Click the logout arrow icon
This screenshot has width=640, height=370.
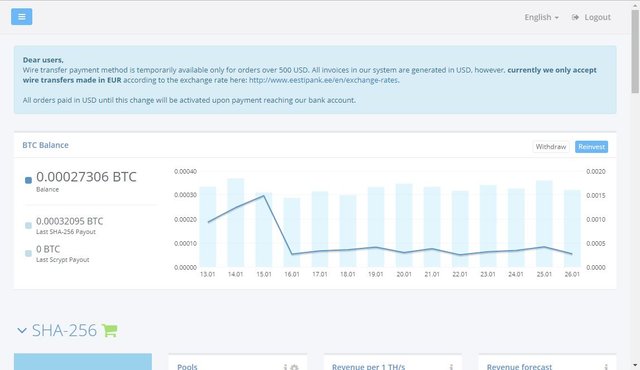[x=575, y=17]
